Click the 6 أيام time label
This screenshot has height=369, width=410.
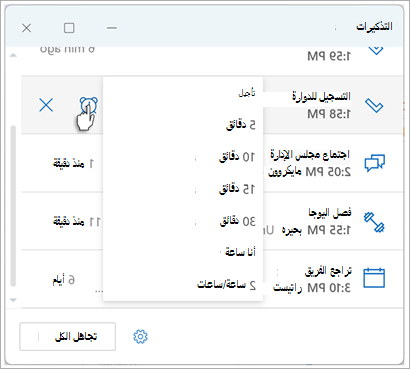tap(63, 280)
